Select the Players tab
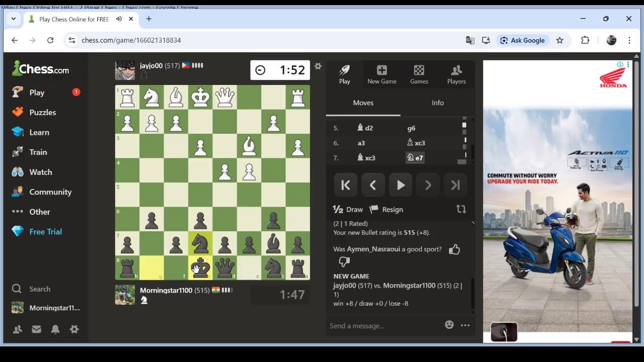Image resolution: width=644 pixels, height=362 pixels. 456,74
